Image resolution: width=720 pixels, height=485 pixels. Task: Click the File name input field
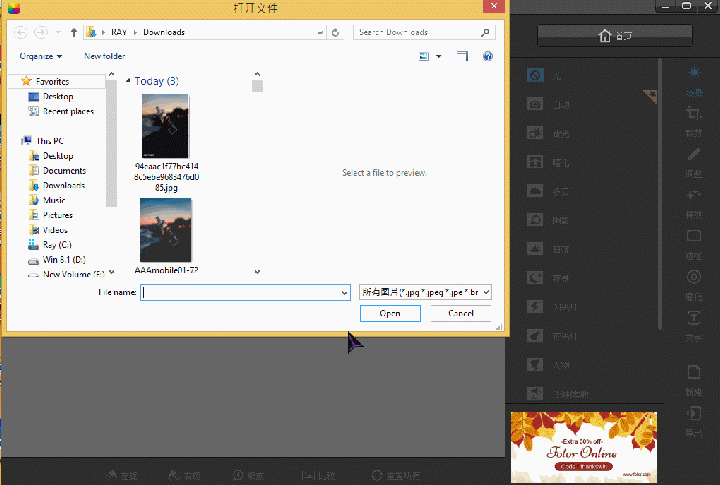click(x=243, y=293)
